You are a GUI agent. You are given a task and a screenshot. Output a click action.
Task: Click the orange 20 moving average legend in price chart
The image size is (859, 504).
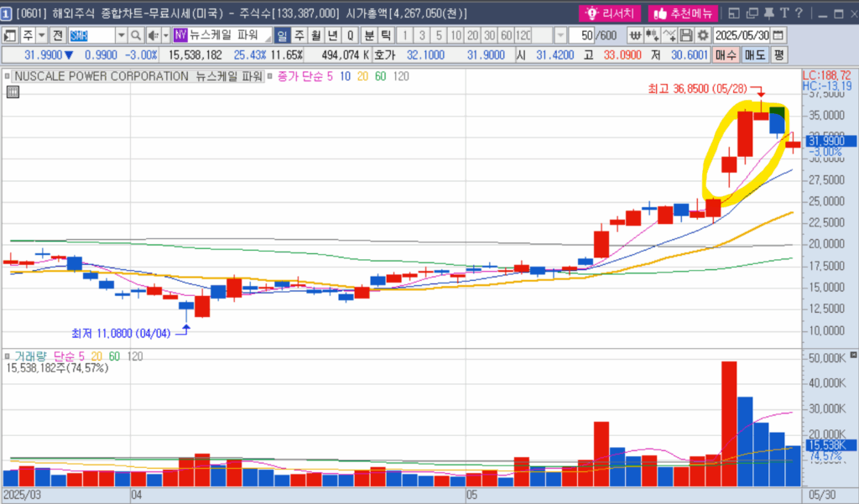pos(362,76)
